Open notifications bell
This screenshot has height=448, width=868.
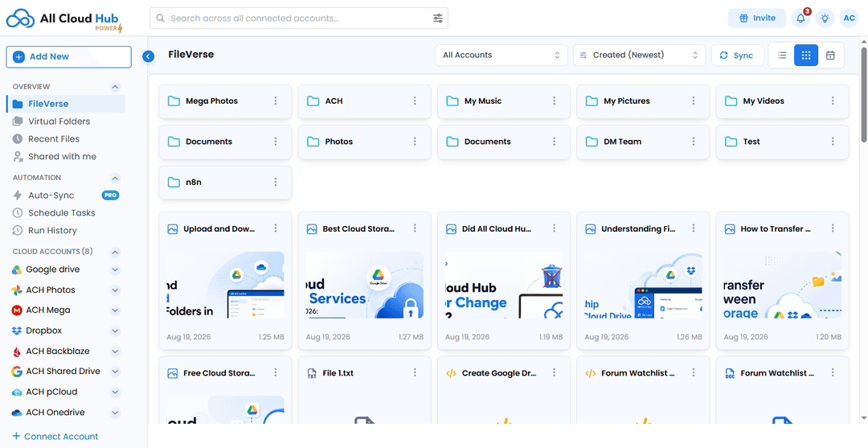pos(800,18)
